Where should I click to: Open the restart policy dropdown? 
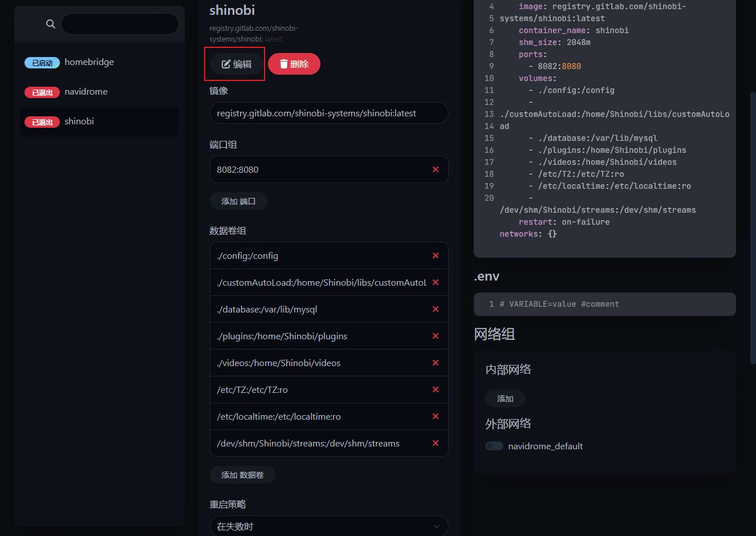pyautogui.click(x=329, y=526)
